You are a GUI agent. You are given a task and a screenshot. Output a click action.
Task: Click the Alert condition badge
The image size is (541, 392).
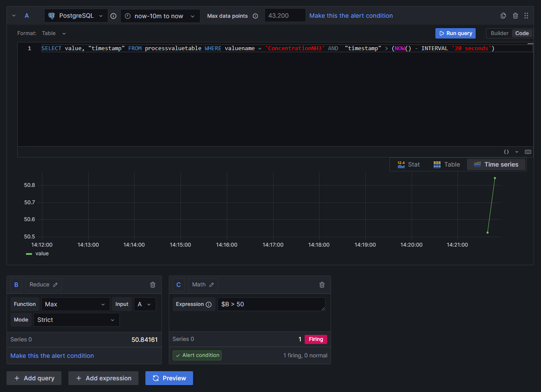[x=197, y=355]
